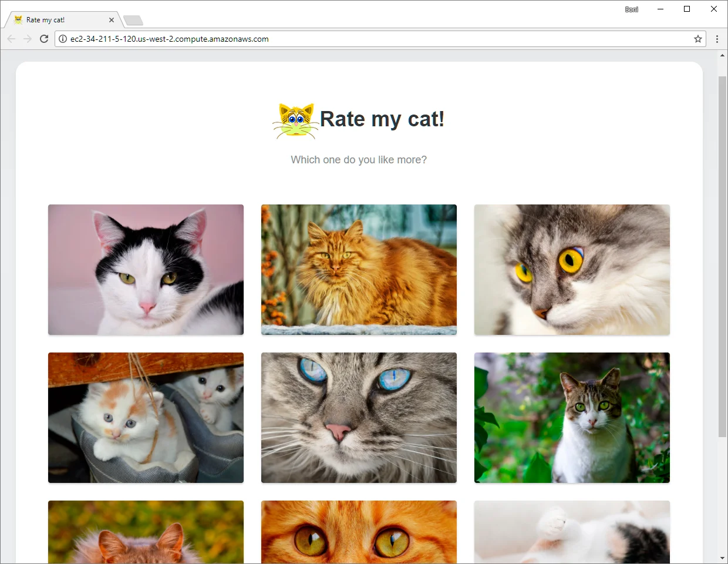
Task: Click the yellow cartoon cat logo
Action: click(x=295, y=121)
